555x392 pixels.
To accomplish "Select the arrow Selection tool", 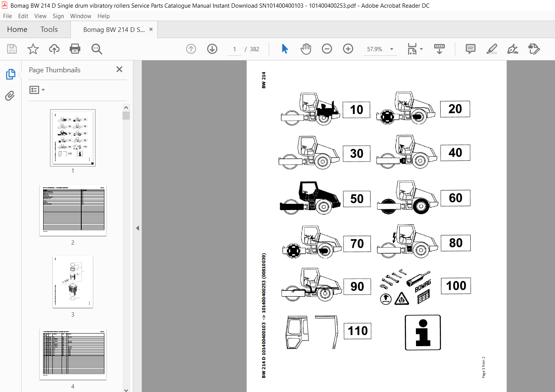I will 285,49.
